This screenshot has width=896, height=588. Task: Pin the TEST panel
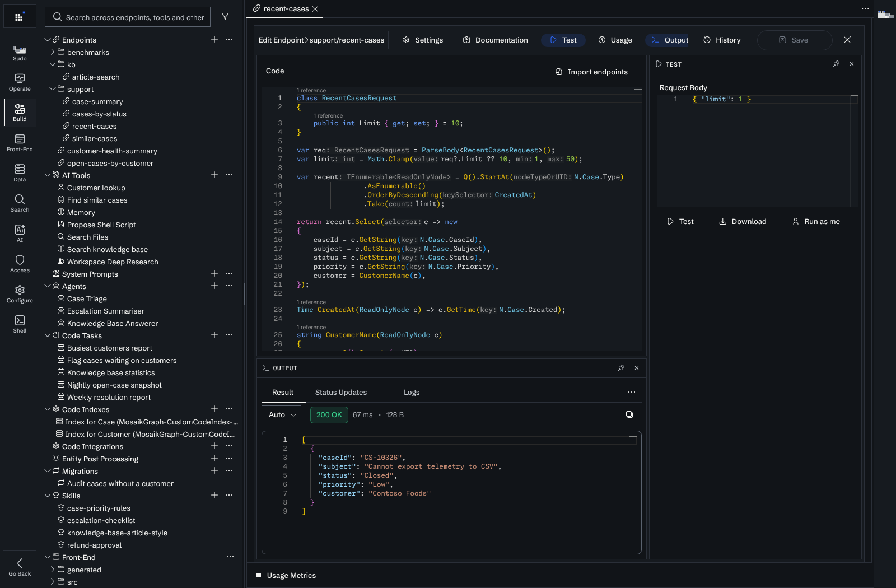click(x=836, y=64)
